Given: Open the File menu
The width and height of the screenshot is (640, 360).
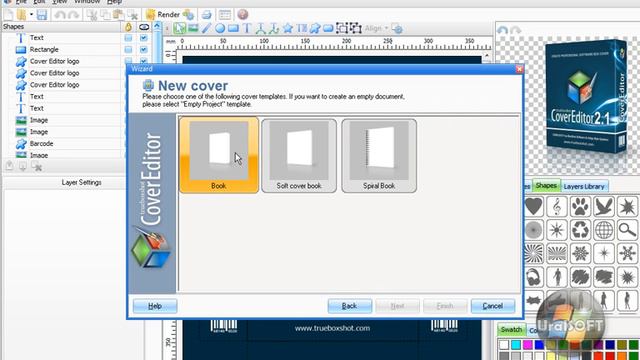Looking at the screenshot, I should coord(21,2).
